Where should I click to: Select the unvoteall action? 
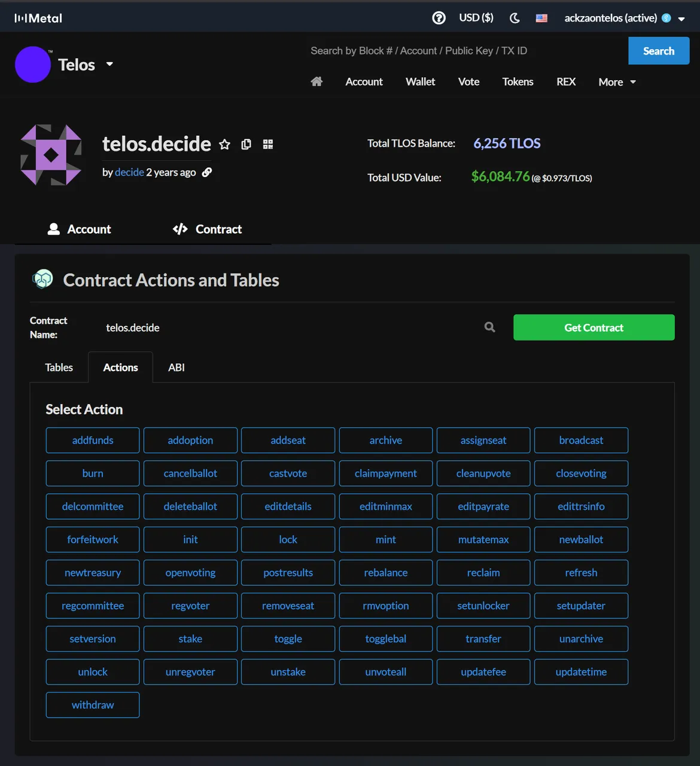[x=386, y=672]
